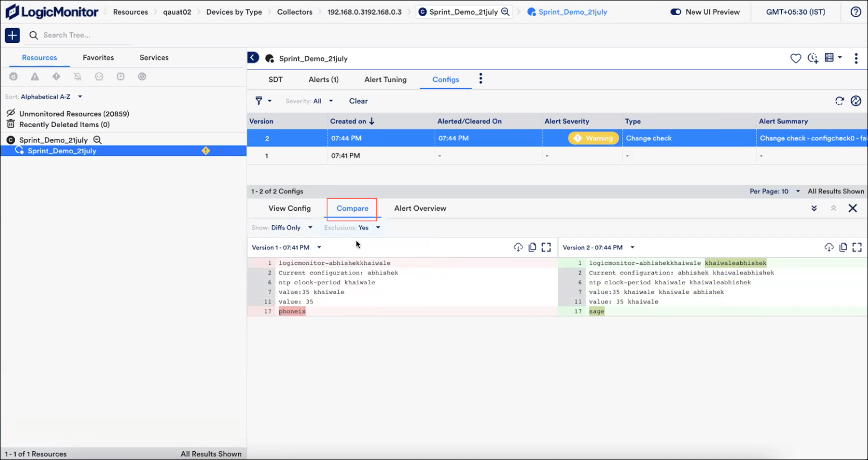This screenshot has height=460, width=868.
Task: Open the three-dot menu beside Sprint_Demo_21july title
Action: point(856,58)
